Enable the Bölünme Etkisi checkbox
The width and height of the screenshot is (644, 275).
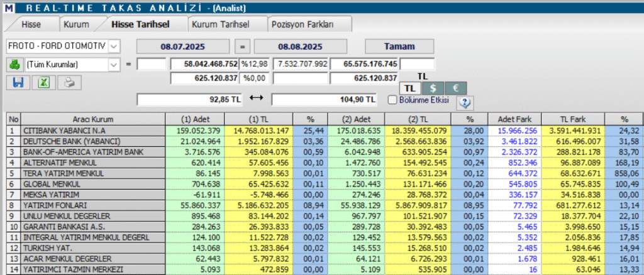click(392, 99)
